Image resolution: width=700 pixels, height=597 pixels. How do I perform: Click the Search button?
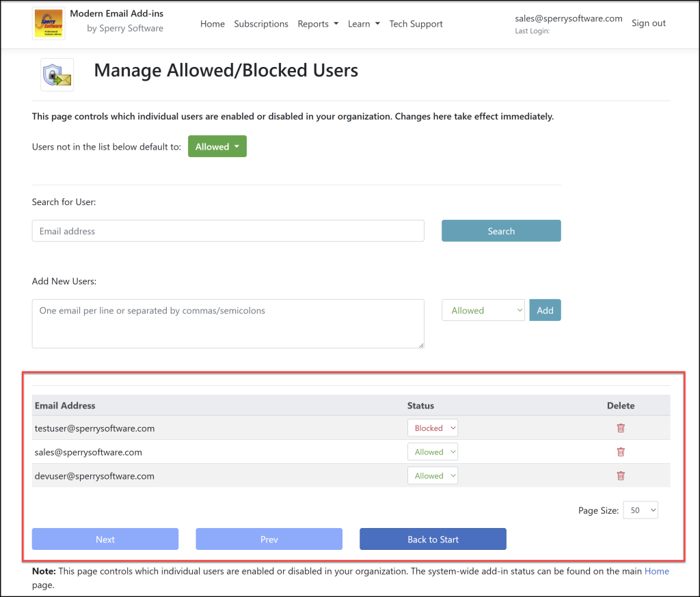click(501, 230)
